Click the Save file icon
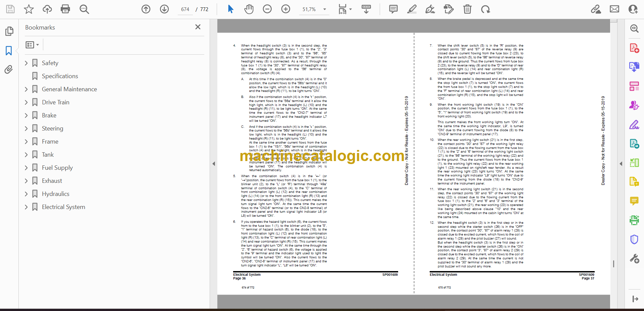 (10, 9)
